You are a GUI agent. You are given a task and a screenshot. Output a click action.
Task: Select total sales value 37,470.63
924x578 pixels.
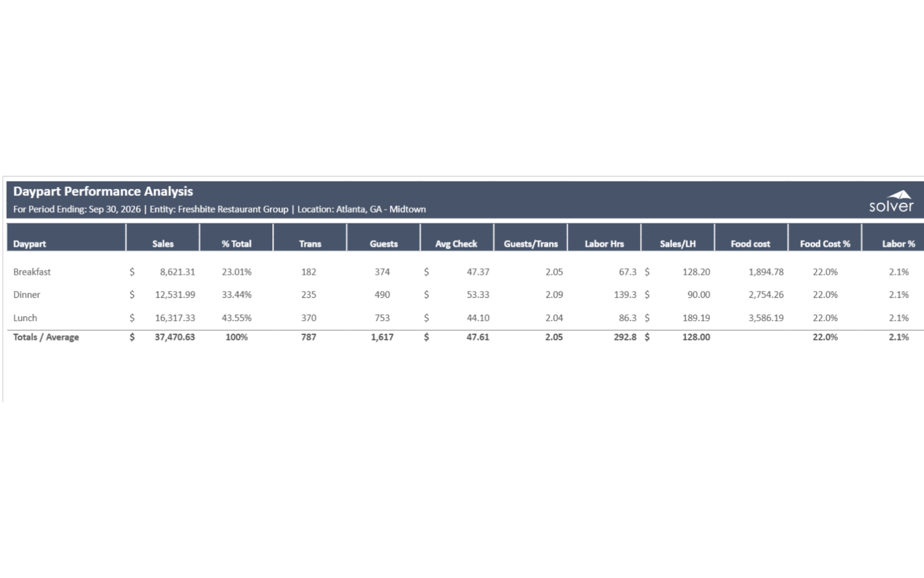[x=175, y=337]
